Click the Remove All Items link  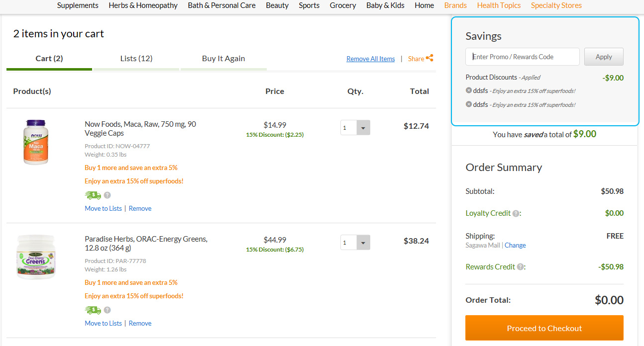[x=371, y=59]
